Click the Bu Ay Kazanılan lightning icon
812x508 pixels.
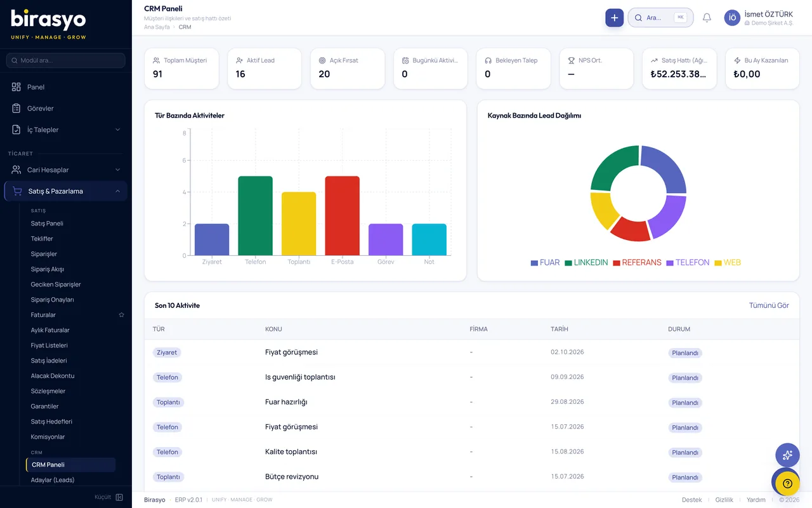[737, 60]
